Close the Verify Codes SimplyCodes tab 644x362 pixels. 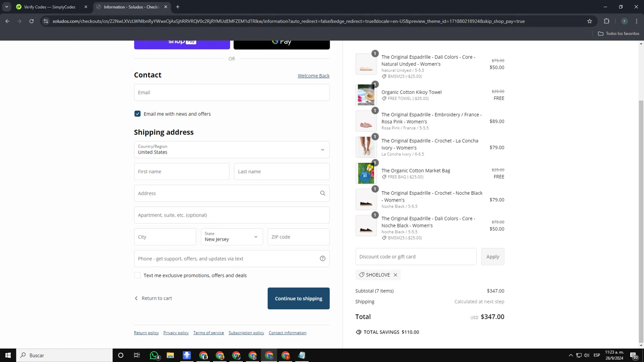(86, 7)
